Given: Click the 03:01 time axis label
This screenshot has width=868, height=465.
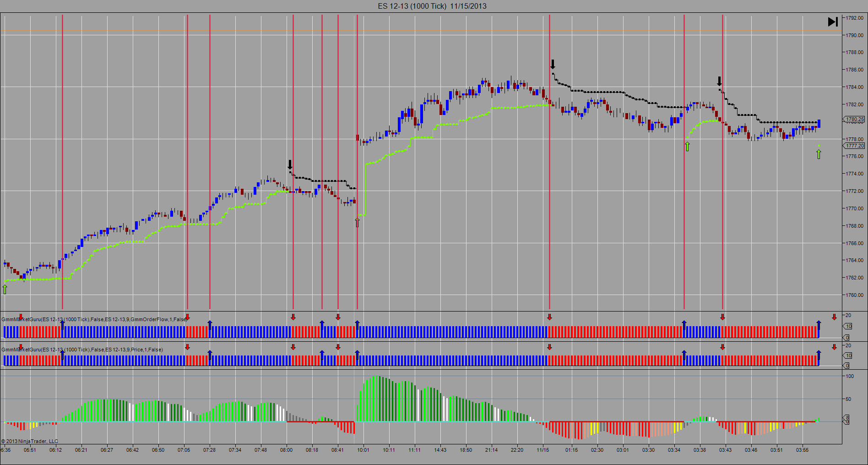Looking at the screenshot, I should click(623, 450).
